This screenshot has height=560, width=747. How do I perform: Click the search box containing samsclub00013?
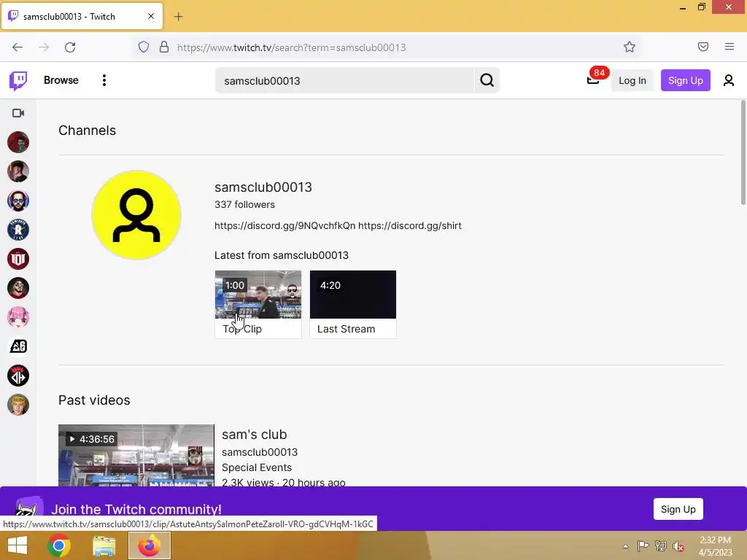coord(344,80)
